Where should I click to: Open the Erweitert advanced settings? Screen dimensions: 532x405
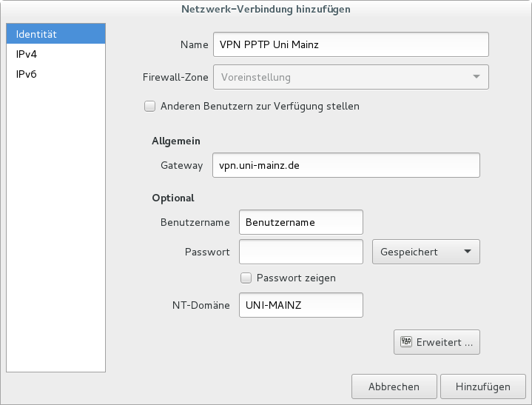coord(437,342)
